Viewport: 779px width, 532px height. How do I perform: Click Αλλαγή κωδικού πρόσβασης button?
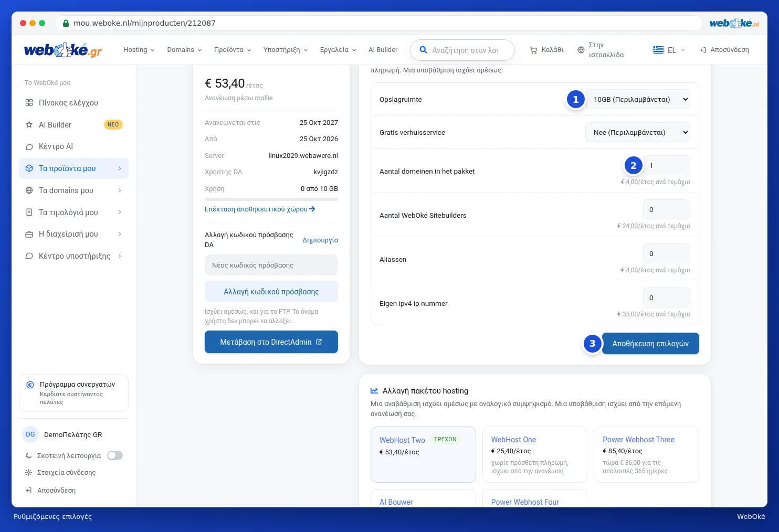point(271,292)
